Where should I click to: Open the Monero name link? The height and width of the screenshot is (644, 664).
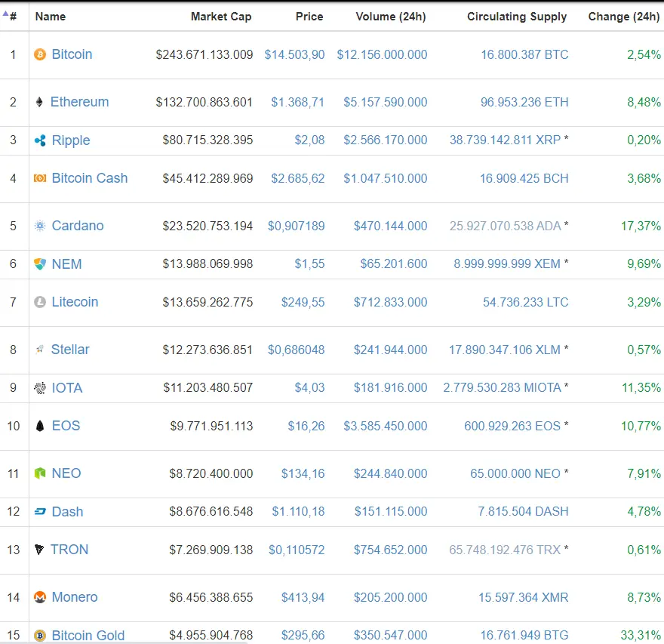click(75, 596)
